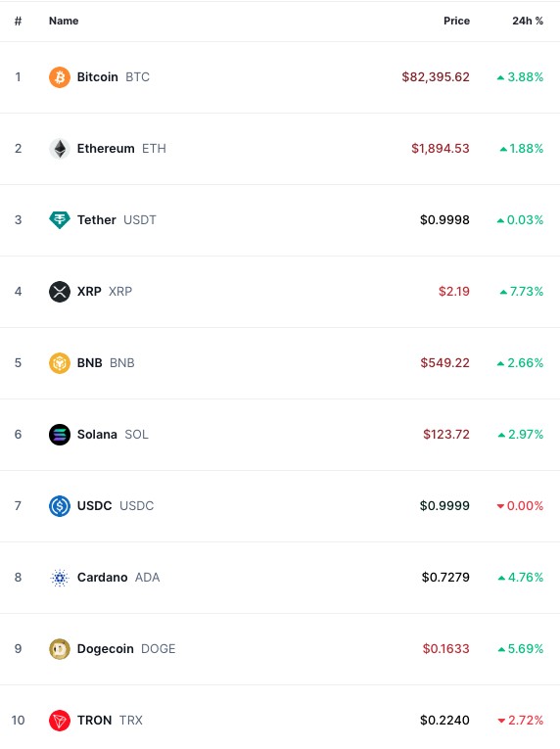Screen dimensions: 560x749
Task: Sort by the # rank column header
Action: click(x=19, y=21)
